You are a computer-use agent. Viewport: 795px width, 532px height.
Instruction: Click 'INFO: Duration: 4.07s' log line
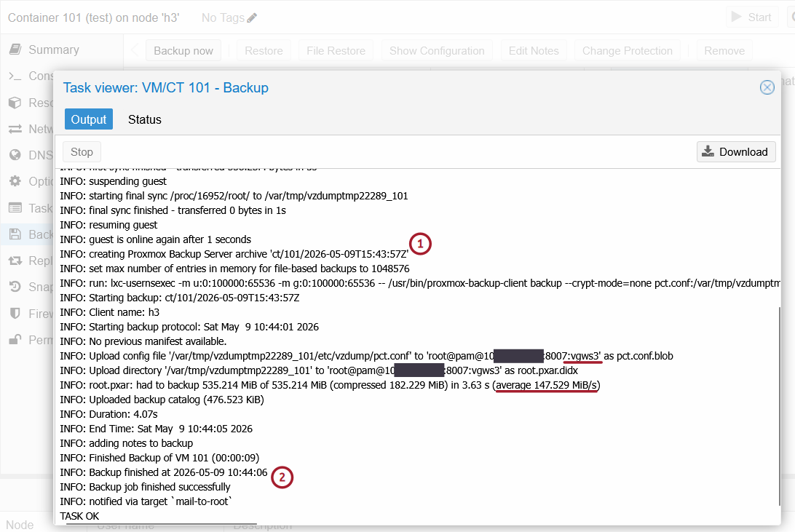[109, 414]
